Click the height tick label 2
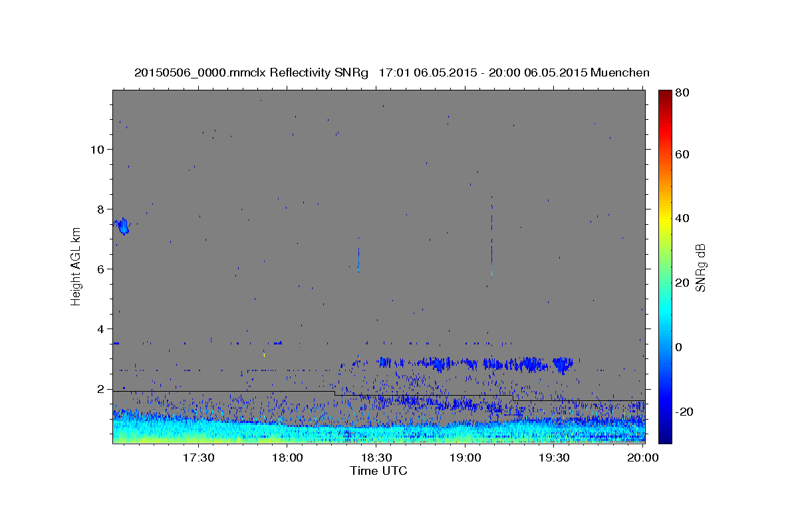 101,389
